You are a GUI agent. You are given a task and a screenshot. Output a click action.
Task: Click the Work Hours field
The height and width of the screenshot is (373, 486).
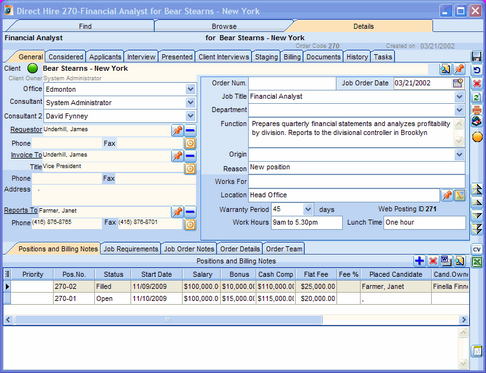pos(307,223)
